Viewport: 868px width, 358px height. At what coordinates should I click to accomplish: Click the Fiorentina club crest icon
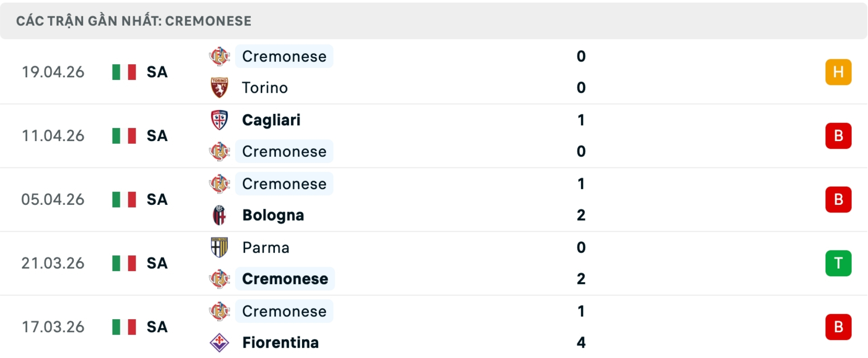pyautogui.click(x=219, y=343)
